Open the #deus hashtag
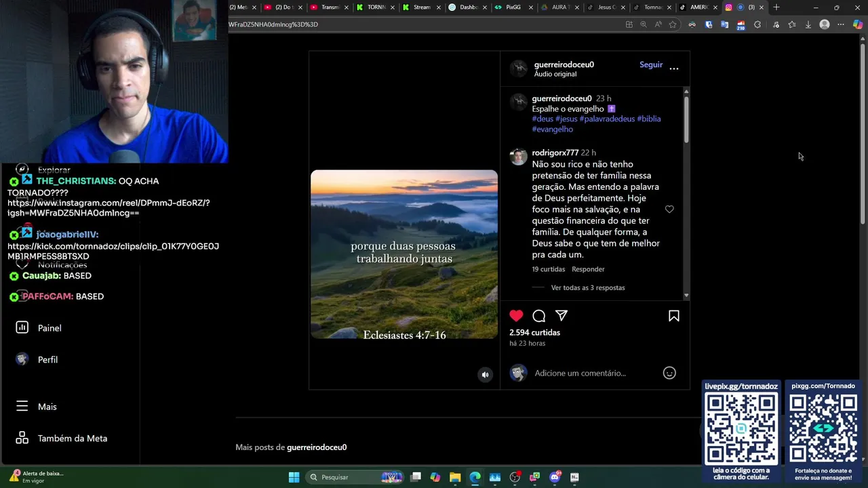The width and height of the screenshot is (868, 488). (x=542, y=119)
